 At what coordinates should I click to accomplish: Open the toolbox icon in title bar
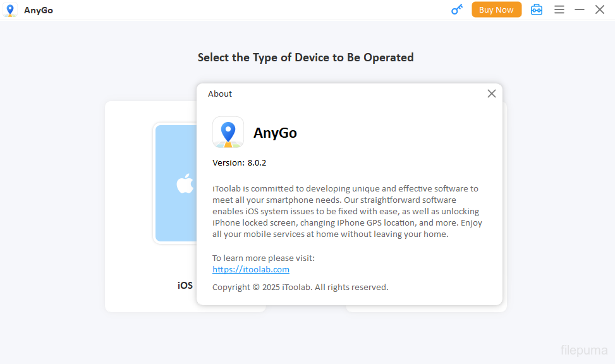pyautogui.click(x=536, y=9)
